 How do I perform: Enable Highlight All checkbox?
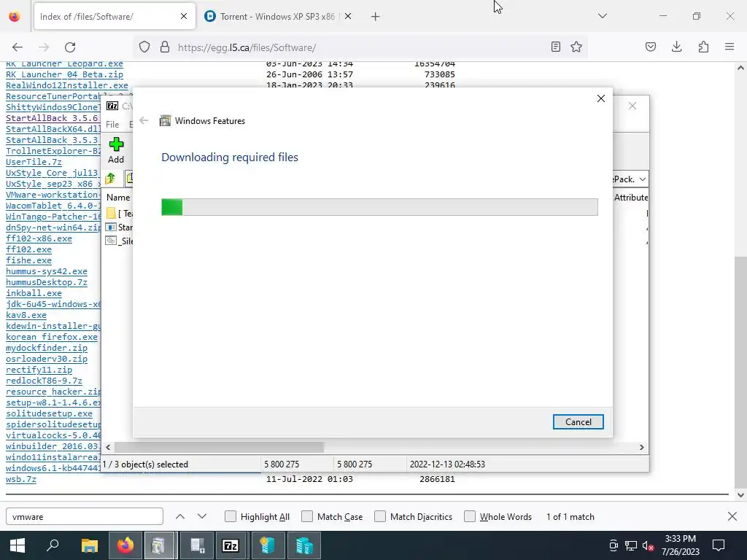(x=230, y=517)
